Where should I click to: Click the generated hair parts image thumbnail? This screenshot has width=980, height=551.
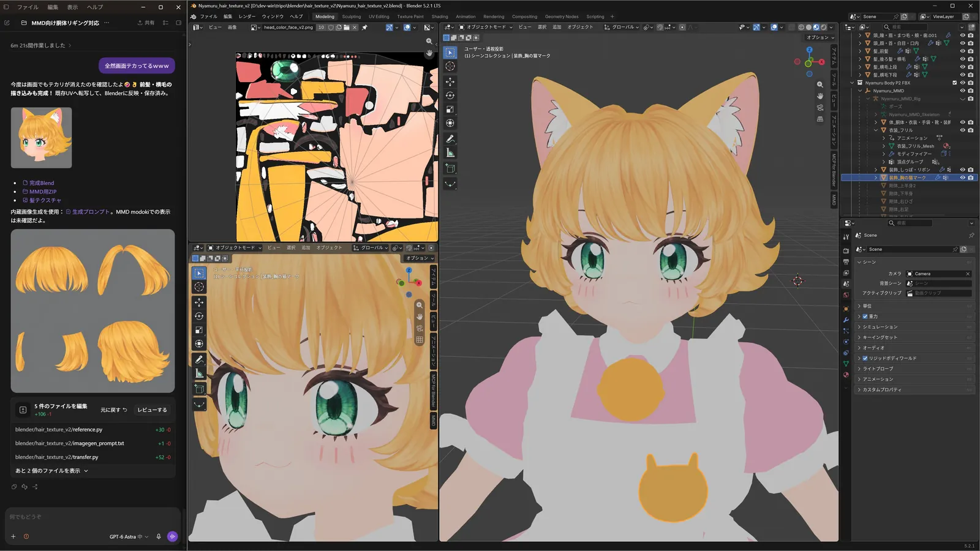click(92, 311)
